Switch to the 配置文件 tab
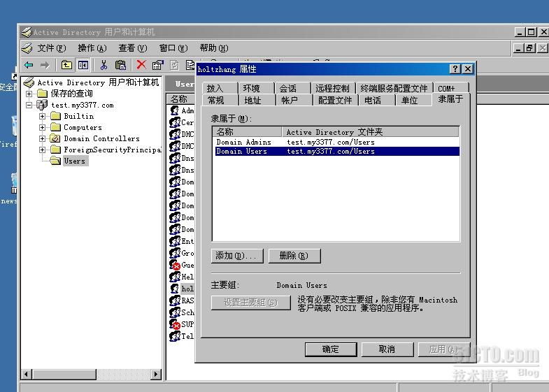549x392 pixels. point(336,101)
